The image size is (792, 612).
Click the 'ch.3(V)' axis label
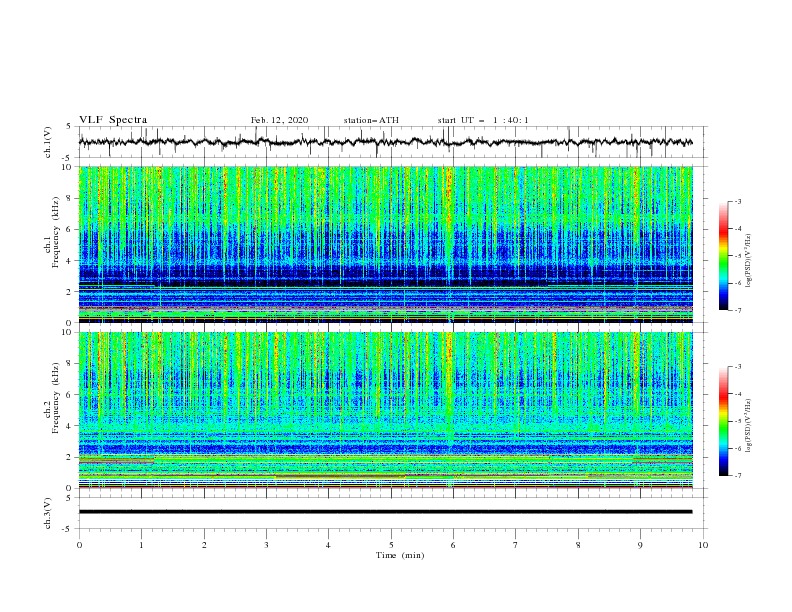pyautogui.click(x=48, y=513)
